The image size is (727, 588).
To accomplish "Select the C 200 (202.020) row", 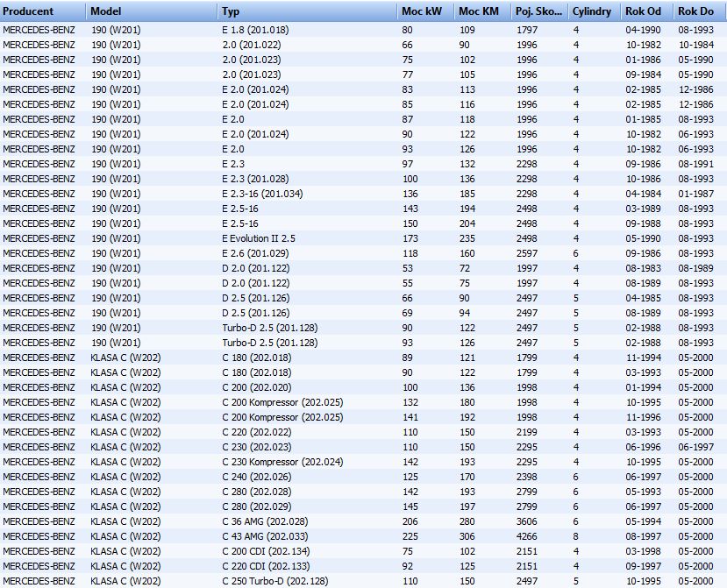I will click(363, 387).
